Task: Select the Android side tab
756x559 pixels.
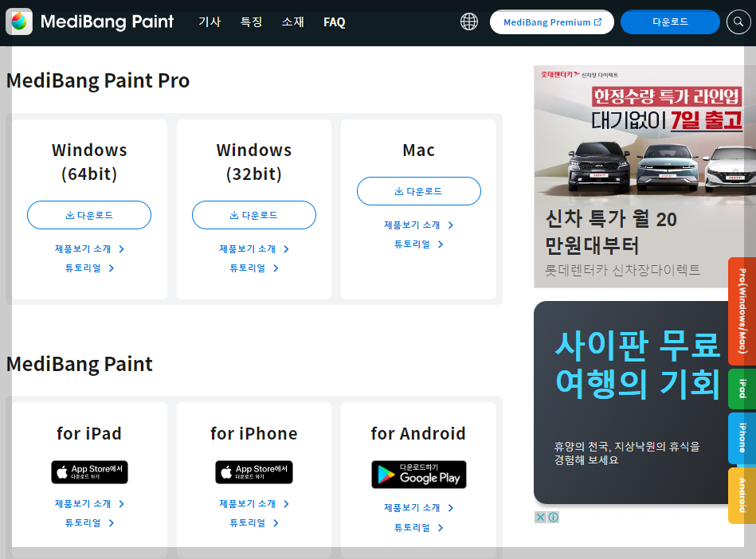Action: pyautogui.click(x=742, y=495)
